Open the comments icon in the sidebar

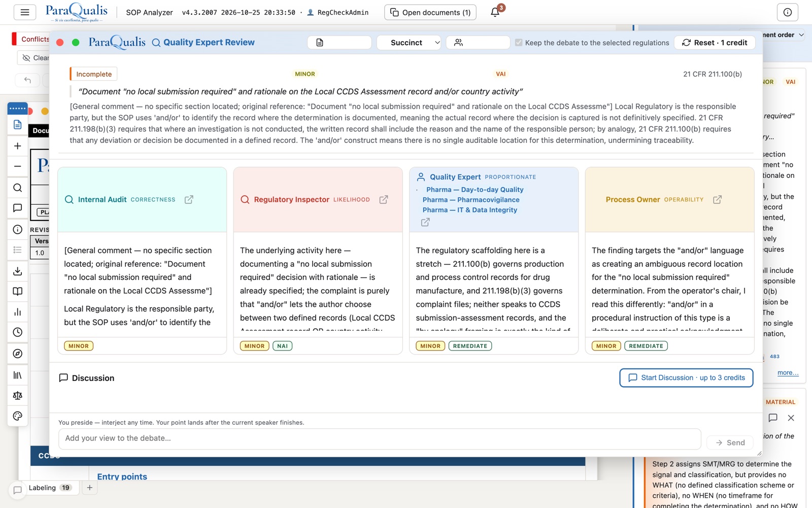(17, 208)
